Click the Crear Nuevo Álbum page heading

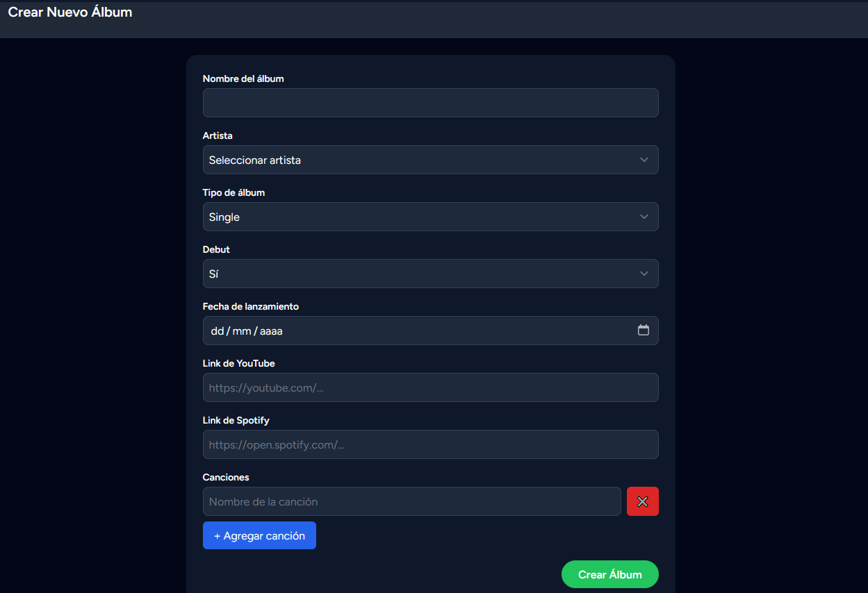pyautogui.click(x=69, y=12)
